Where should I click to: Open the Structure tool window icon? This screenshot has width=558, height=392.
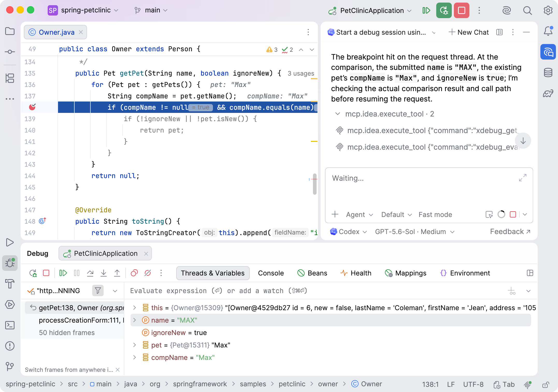pos(10,78)
